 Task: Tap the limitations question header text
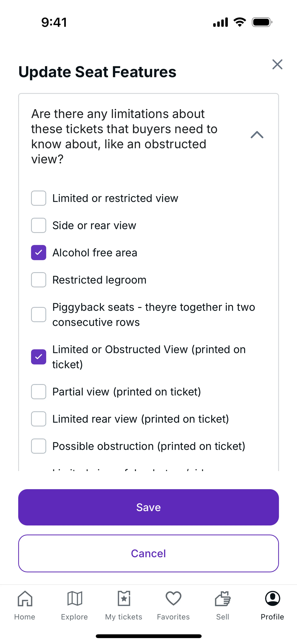124,136
